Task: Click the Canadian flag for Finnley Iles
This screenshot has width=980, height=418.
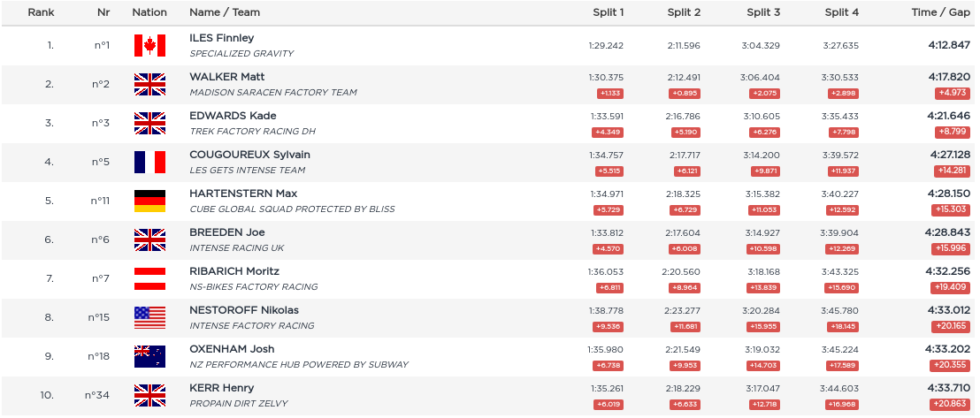Action: coord(149,45)
